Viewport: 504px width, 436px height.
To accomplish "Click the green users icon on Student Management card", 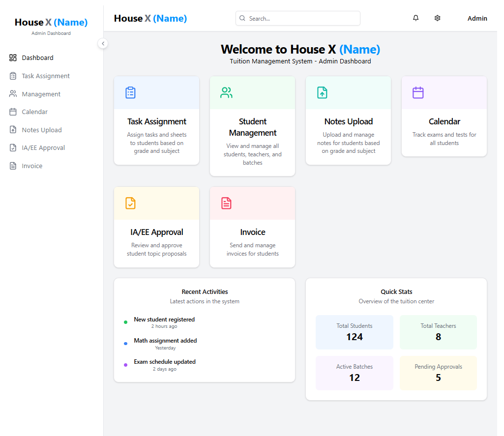I will (x=226, y=93).
